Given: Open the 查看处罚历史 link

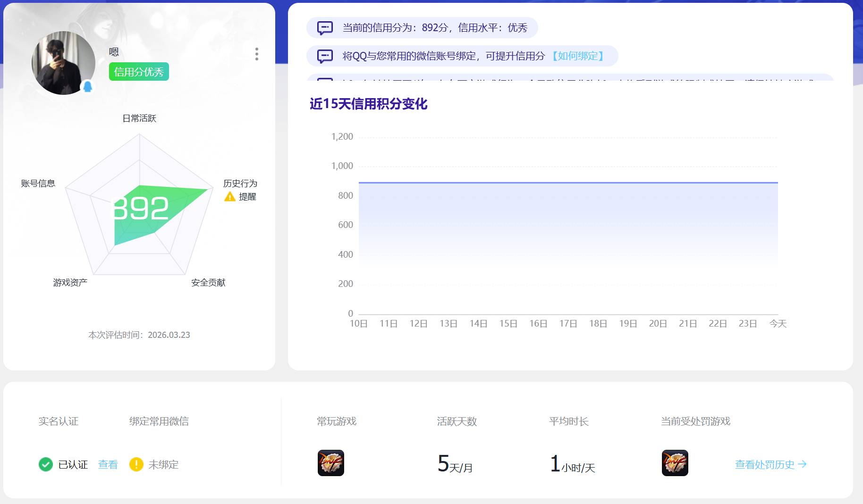Looking at the screenshot, I should (764, 464).
